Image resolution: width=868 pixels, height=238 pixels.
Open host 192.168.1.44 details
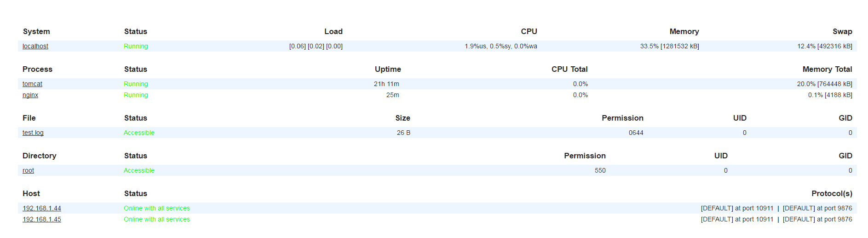[42, 208]
